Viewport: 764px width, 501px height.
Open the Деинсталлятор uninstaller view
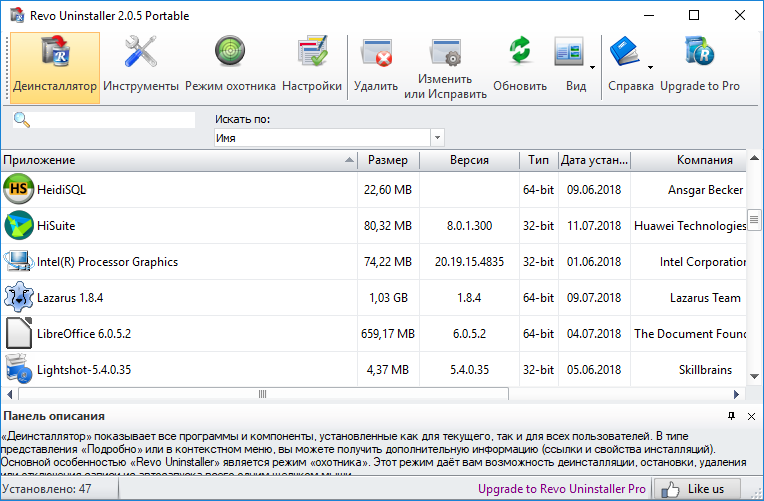(55, 68)
